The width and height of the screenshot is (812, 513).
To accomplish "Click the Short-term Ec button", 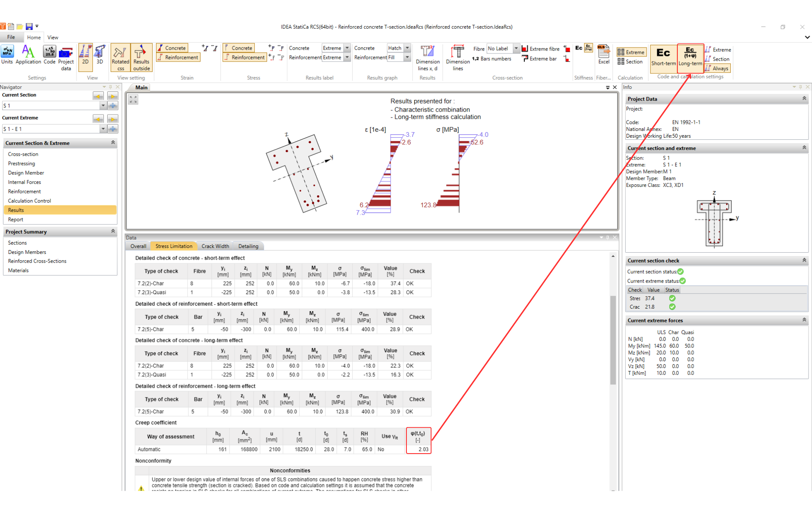I will (663, 56).
